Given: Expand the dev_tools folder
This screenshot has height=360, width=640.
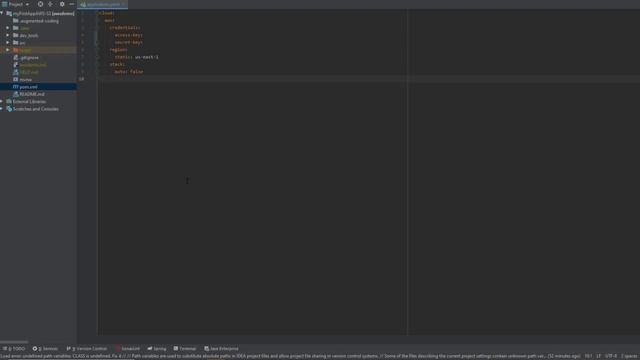Looking at the screenshot, I should [7, 36].
